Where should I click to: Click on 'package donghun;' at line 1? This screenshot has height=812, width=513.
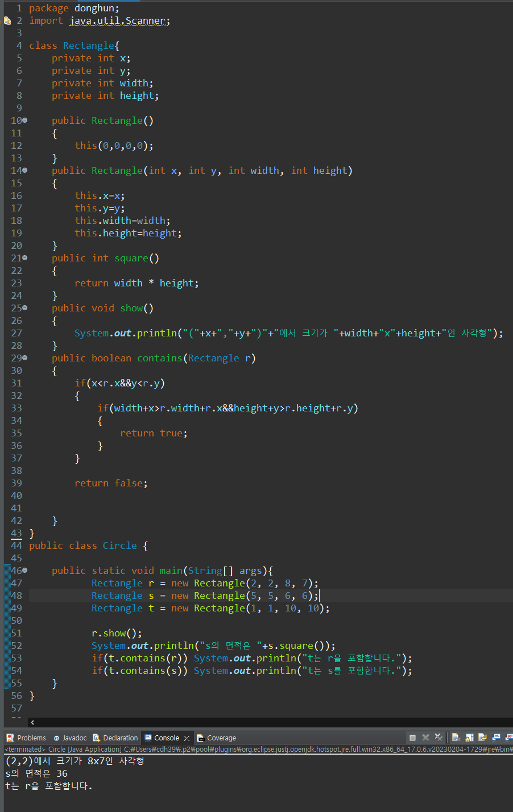[x=74, y=8]
